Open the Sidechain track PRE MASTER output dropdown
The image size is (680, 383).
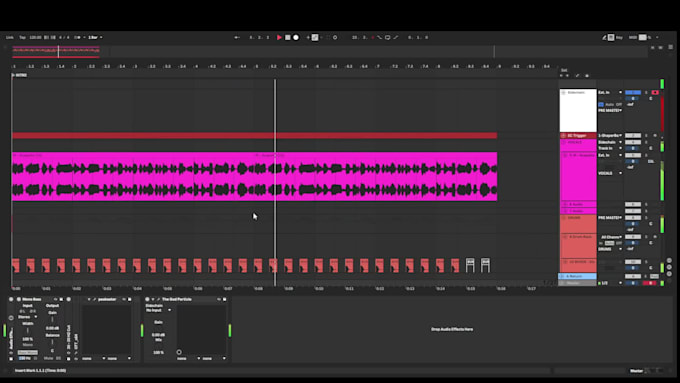(x=610, y=111)
